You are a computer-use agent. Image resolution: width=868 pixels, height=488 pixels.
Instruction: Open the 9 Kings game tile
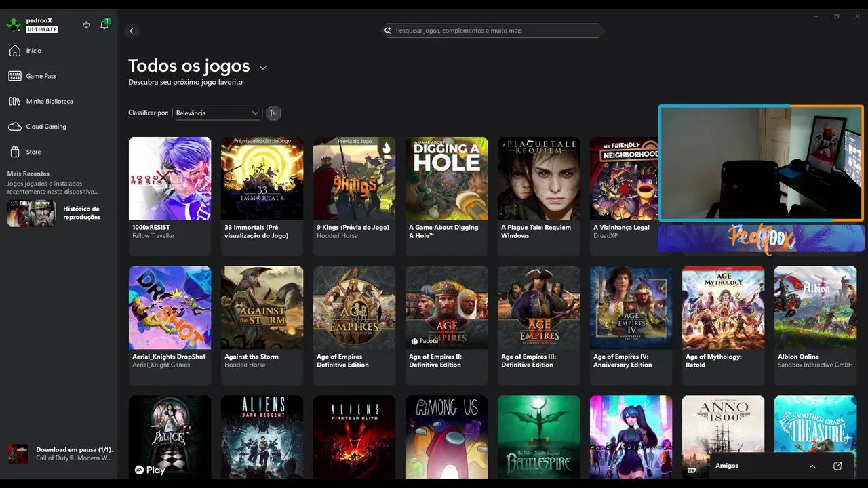pos(354,196)
